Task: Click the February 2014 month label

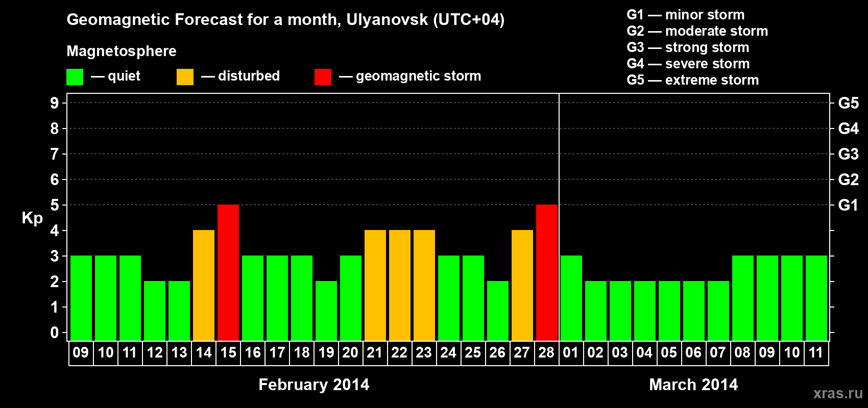Action: (314, 385)
